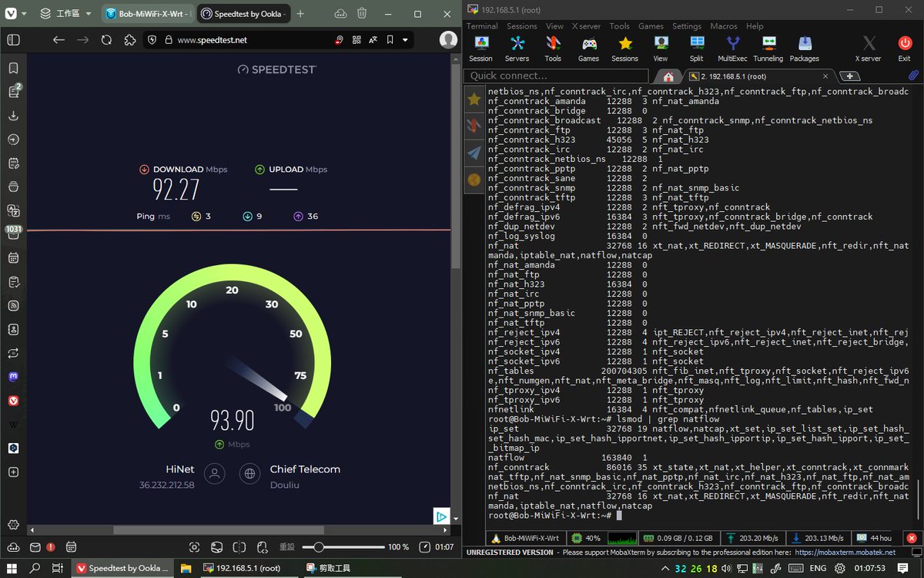
Task: Open the Macros menu in MobaXterm
Action: (724, 26)
